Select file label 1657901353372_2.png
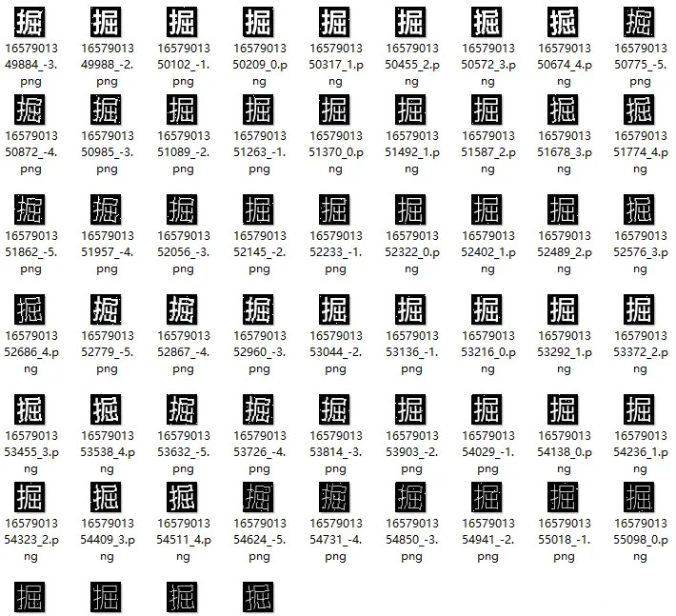The height and width of the screenshot is (616, 676). (x=641, y=352)
